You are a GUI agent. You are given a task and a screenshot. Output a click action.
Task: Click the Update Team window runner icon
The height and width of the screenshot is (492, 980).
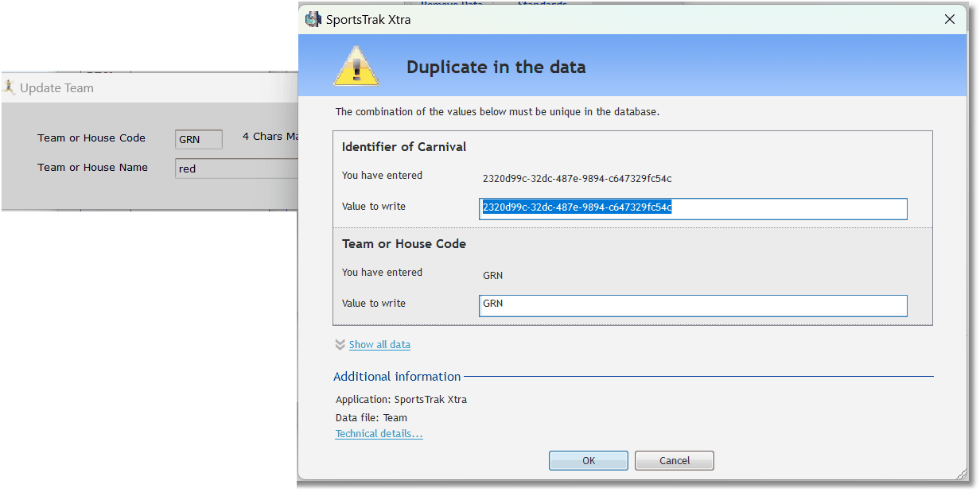(9, 87)
